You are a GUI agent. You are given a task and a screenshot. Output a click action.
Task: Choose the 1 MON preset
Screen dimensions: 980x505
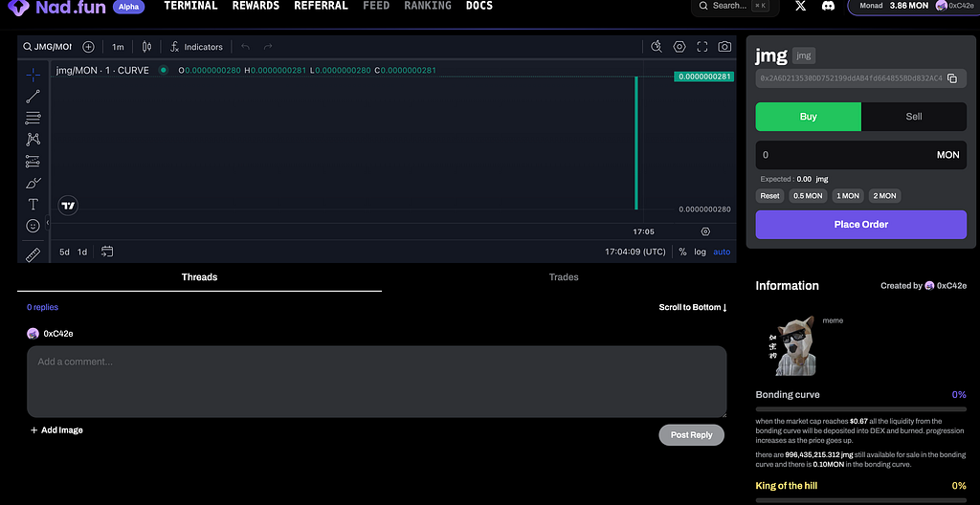(x=848, y=196)
